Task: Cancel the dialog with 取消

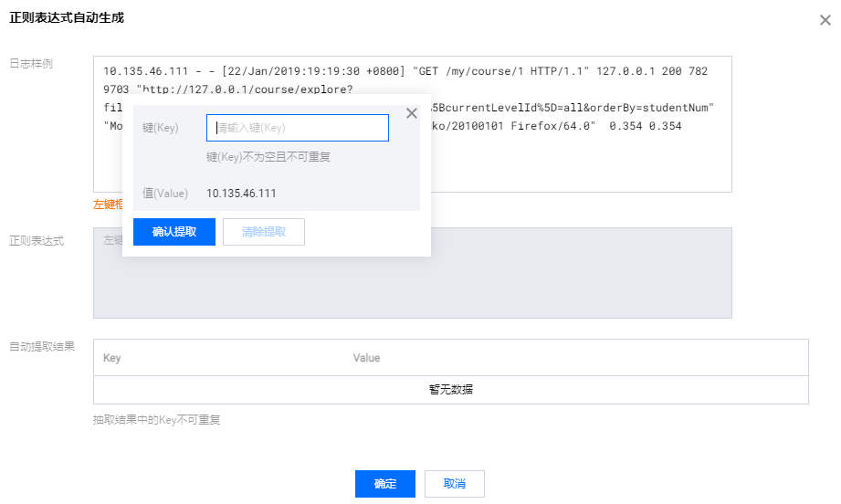Action: point(455,484)
